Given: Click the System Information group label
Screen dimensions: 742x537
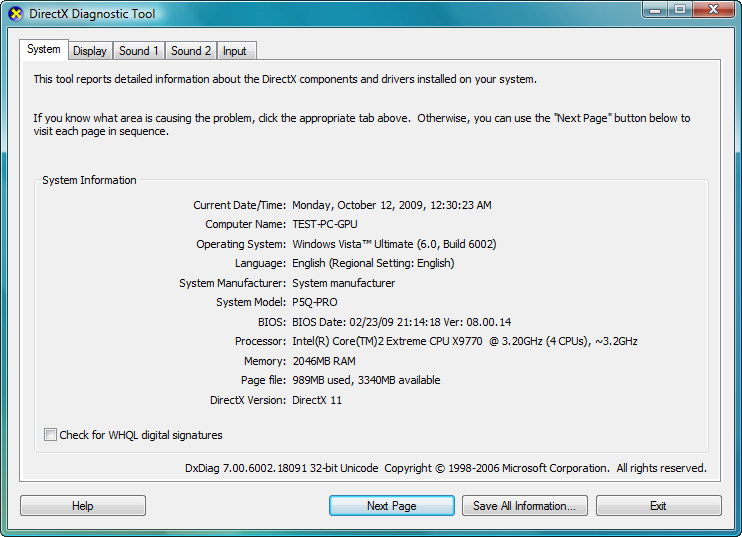Looking at the screenshot, I should click(x=89, y=180).
